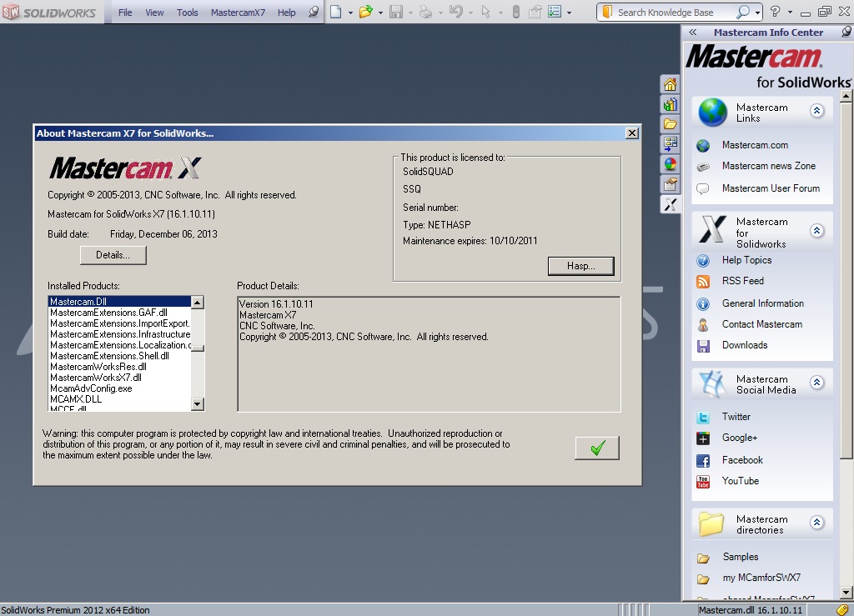The image size is (854, 616).
Task: Collapse the Mastercam for Solidworks section
Action: [816, 230]
